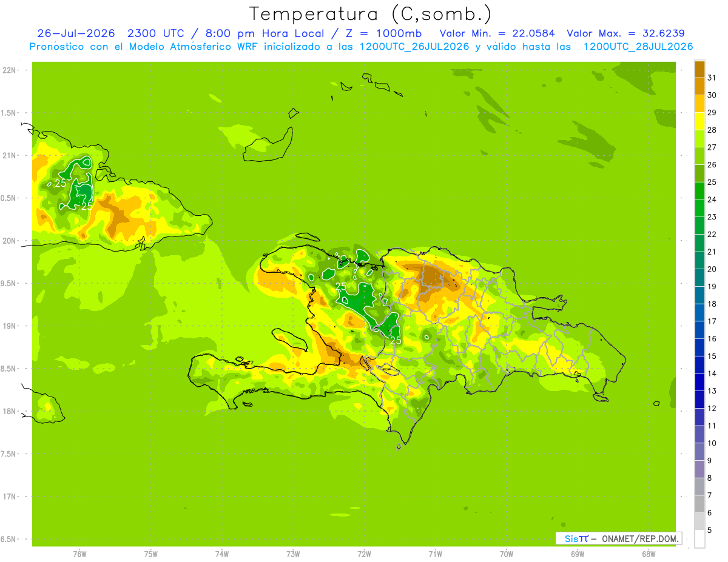Click the 'Temperatura (C,somb.)' map title
Image resolution: width=728 pixels, height=562 pixels.
pyautogui.click(x=371, y=14)
